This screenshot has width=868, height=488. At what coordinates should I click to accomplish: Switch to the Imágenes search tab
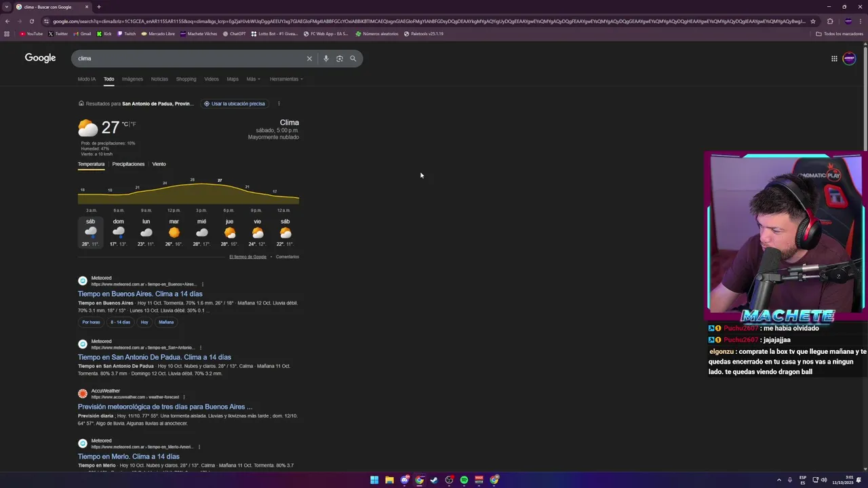132,79
